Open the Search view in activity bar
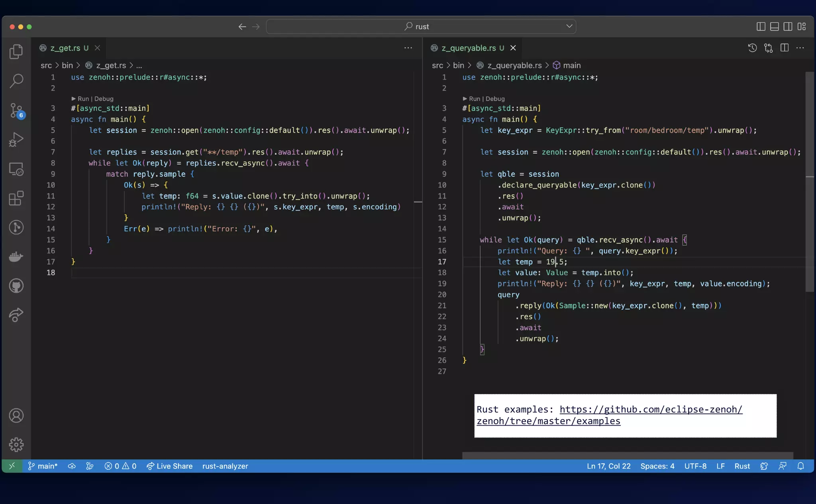This screenshot has width=816, height=504. [16, 81]
